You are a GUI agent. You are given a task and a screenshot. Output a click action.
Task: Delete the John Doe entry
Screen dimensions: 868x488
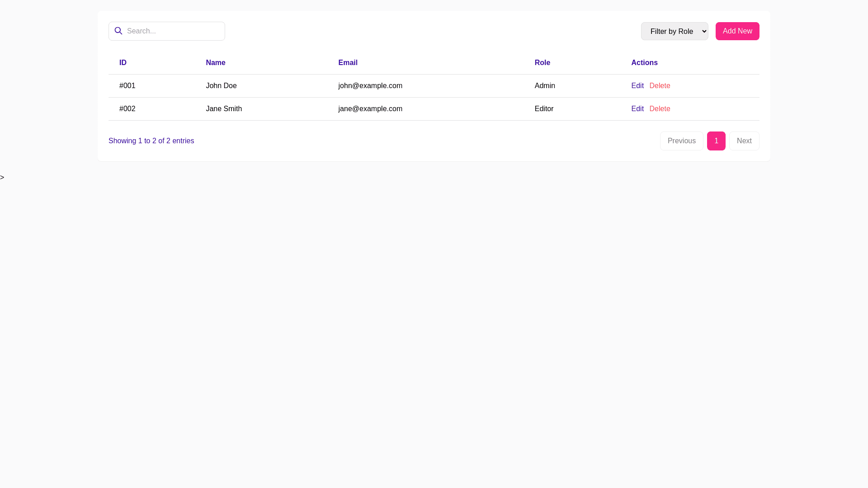659,86
